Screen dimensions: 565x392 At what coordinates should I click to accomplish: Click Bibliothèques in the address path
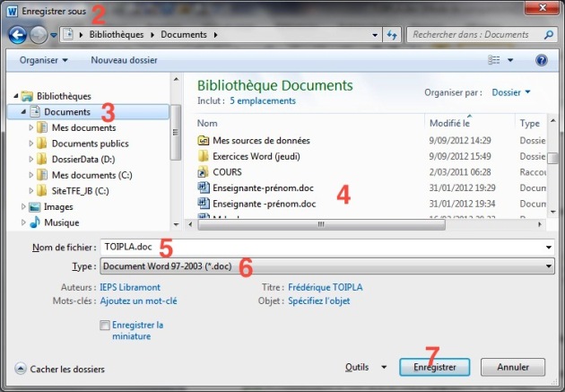[x=117, y=35]
